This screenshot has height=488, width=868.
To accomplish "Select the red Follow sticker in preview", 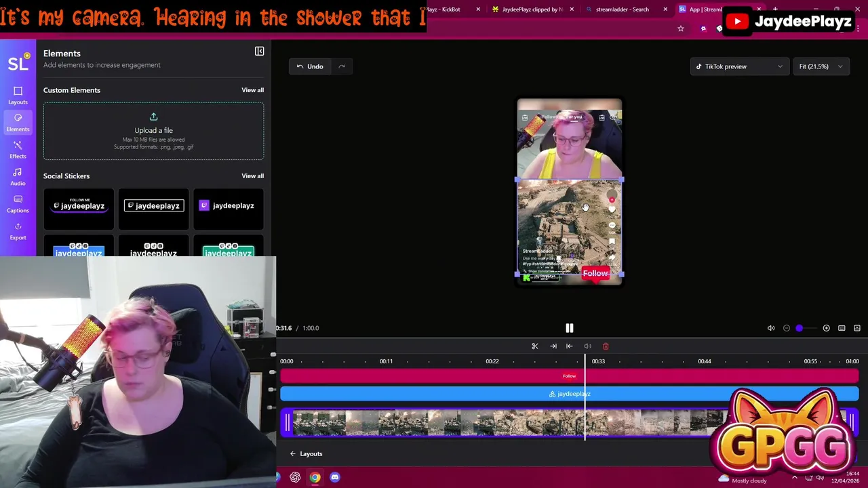I will point(595,274).
